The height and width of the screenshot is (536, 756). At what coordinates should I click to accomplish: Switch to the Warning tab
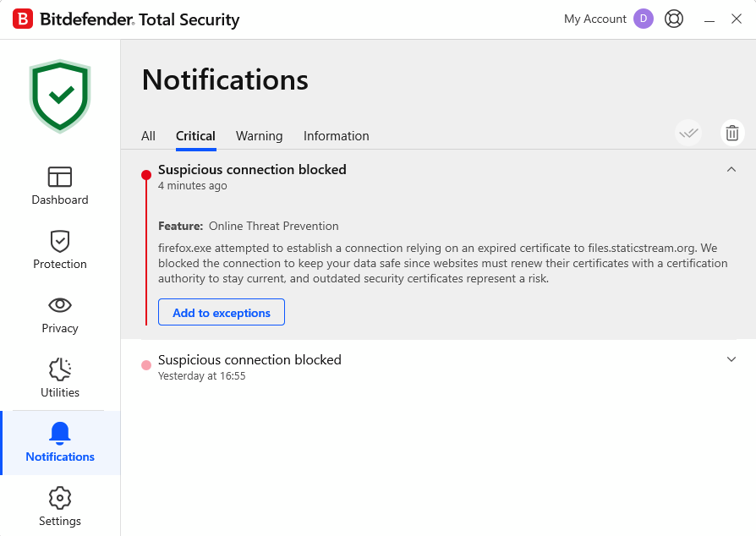pos(259,136)
